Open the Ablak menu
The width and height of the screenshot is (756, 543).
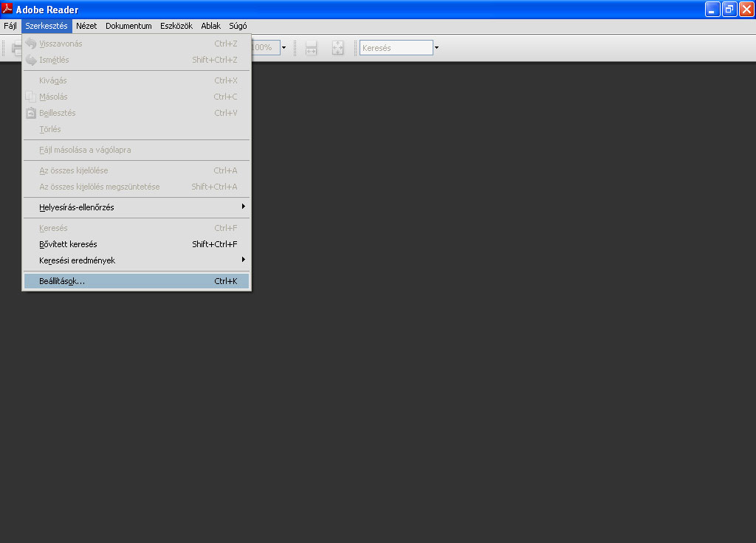coord(210,26)
